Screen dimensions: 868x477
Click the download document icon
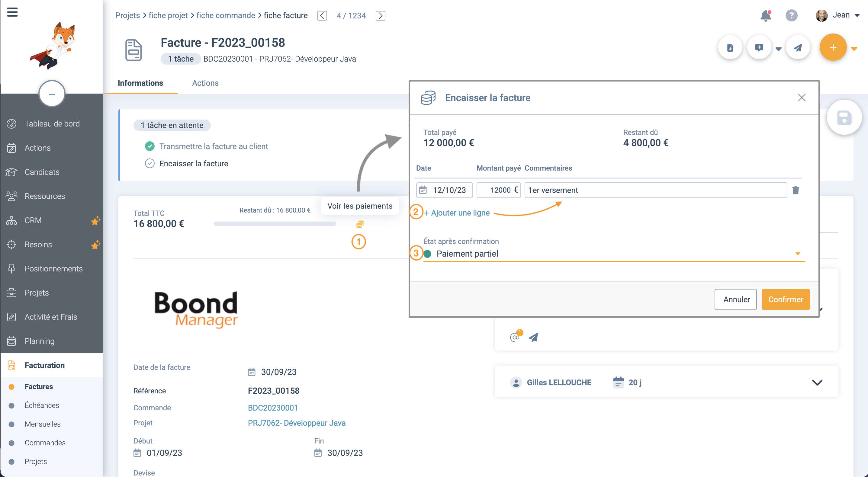pyautogui.click(x=730, y=47)
